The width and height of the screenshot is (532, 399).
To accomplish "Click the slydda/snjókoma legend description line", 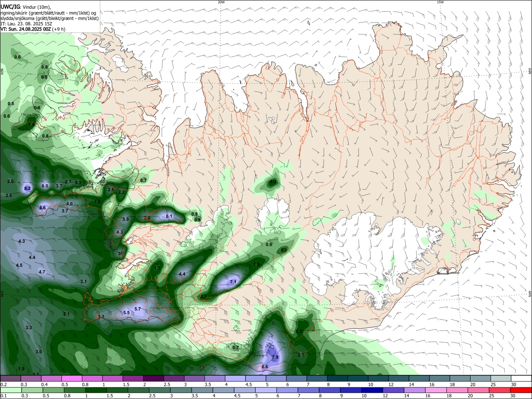I will [x=49, y=18].
